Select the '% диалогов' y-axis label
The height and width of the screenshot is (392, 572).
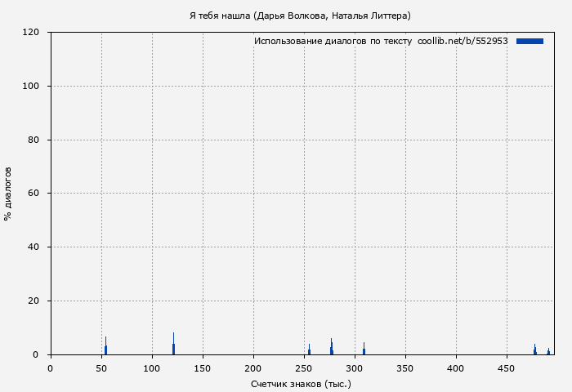(8, 194)
